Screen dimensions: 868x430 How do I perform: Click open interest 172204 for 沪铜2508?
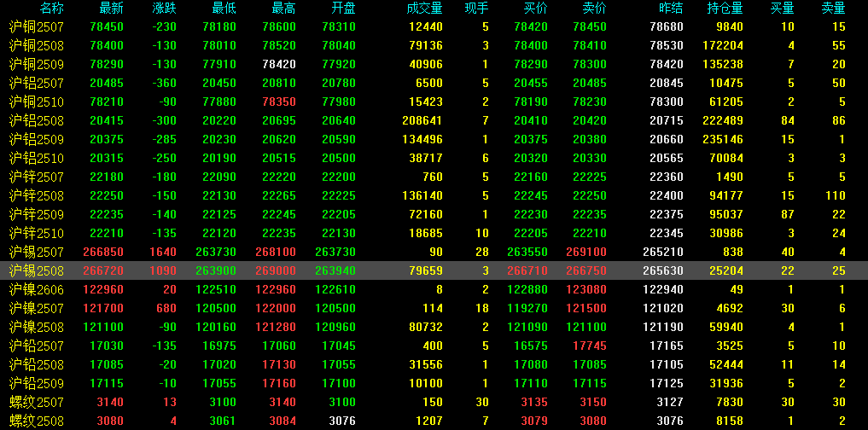pos(723,45)
